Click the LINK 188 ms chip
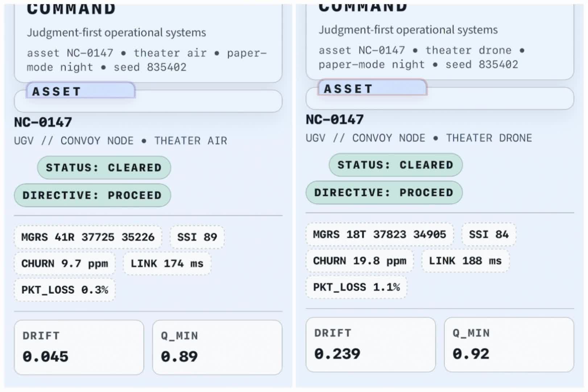Image resolution: width=588 pixels, height=392 pixels. click(x=465, y=261)
